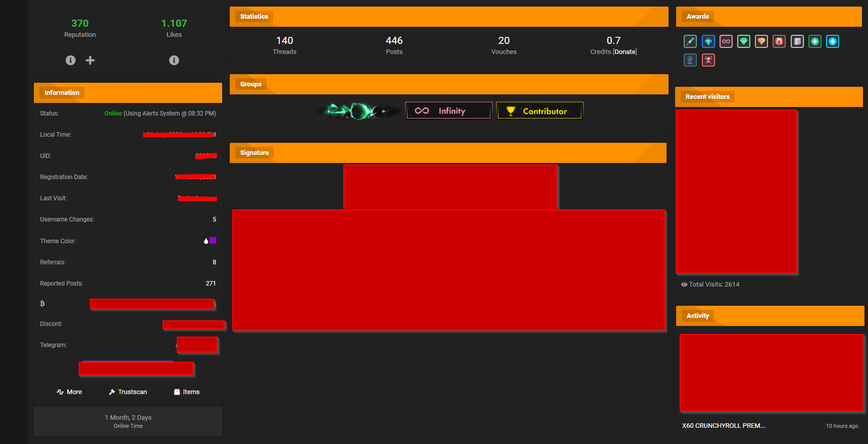
Task: Click the spy detective award badge
Action: tap(690, 60)
